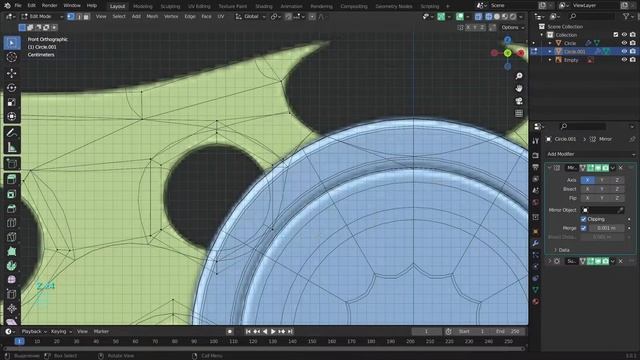Expand the Empty object tree row
Screen dimensions: 640x360
coord(550,60)
